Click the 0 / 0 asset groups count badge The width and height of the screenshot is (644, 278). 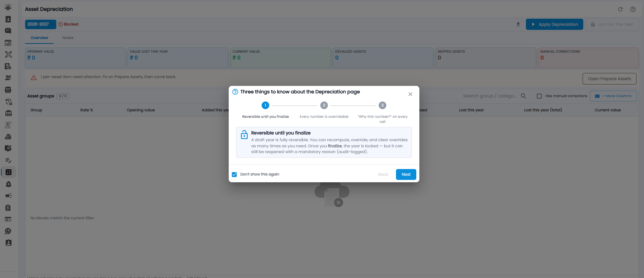coord(63,96)
